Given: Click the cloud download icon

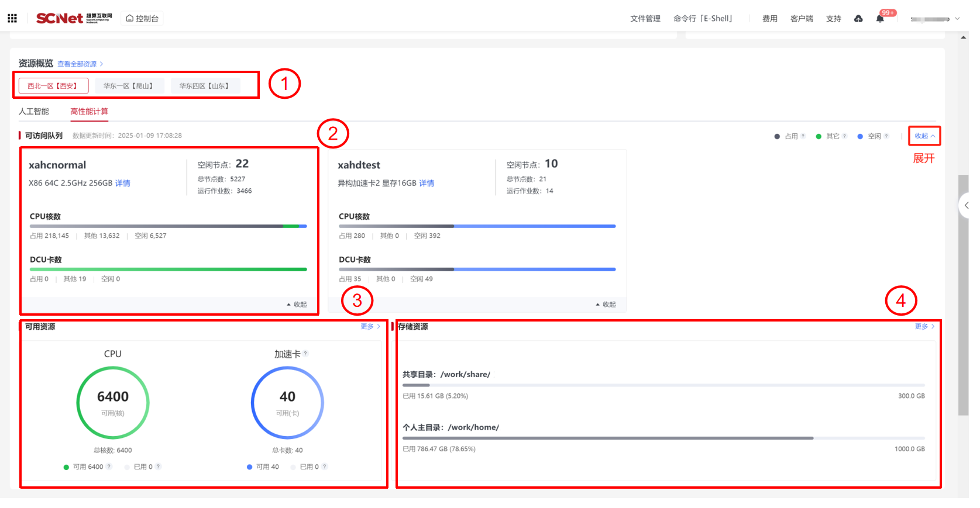Looking at the screenshot, I should coord(858,19).
